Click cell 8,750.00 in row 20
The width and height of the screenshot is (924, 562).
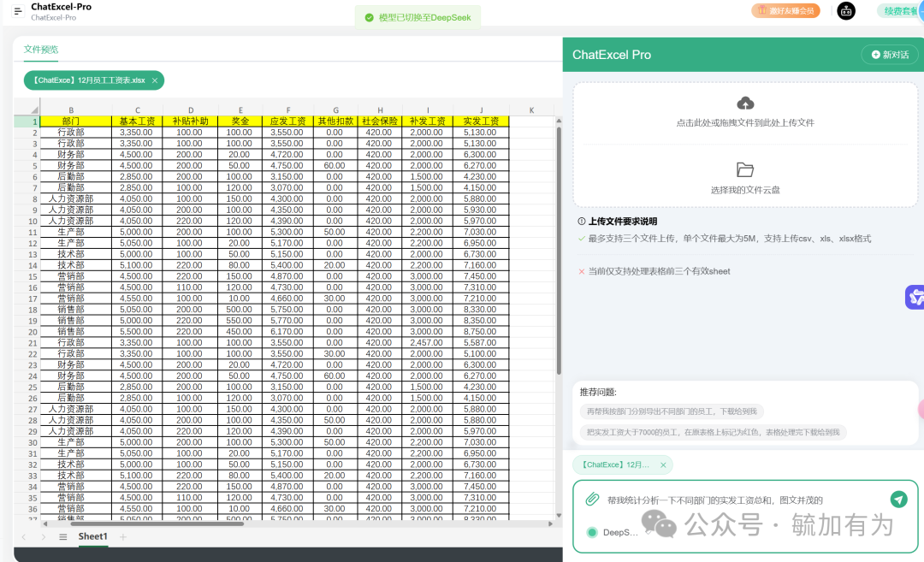pyautogui.click(x=481, y=332)
